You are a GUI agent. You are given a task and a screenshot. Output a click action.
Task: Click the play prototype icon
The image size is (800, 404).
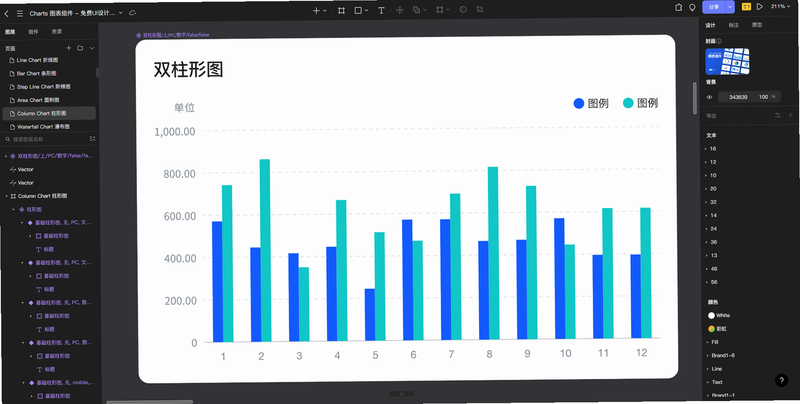[x=760, y=7]
